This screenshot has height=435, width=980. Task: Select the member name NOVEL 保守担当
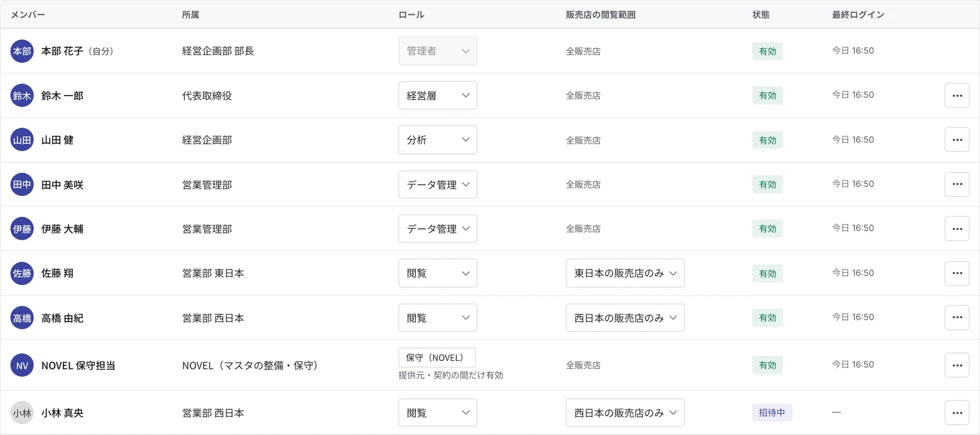click(78, 365)
